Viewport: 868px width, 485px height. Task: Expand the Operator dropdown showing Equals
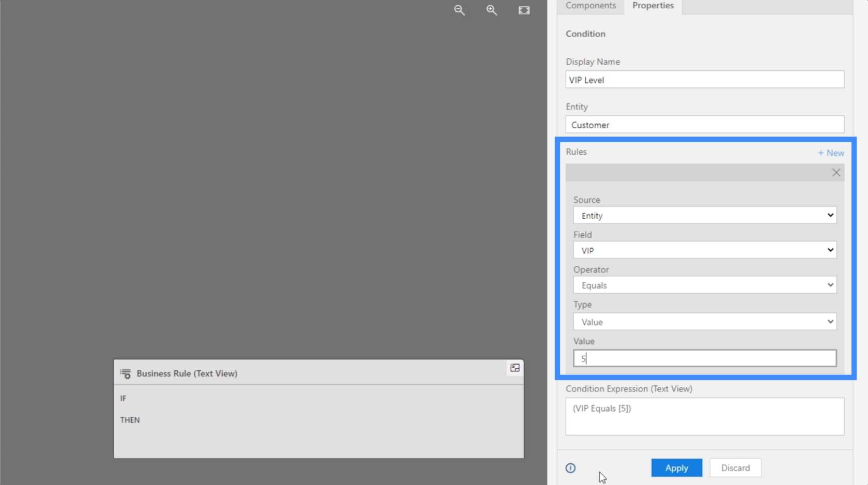[x=705, y=285]
